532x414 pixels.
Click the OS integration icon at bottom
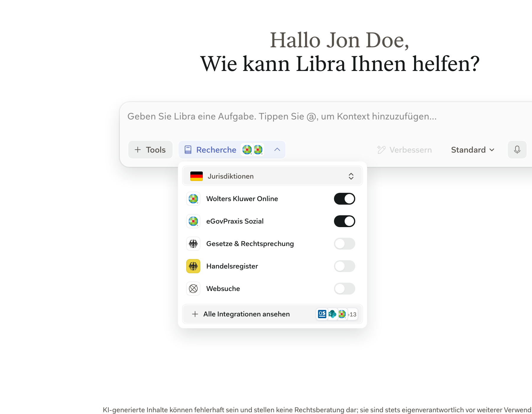[x=322, y=314]
